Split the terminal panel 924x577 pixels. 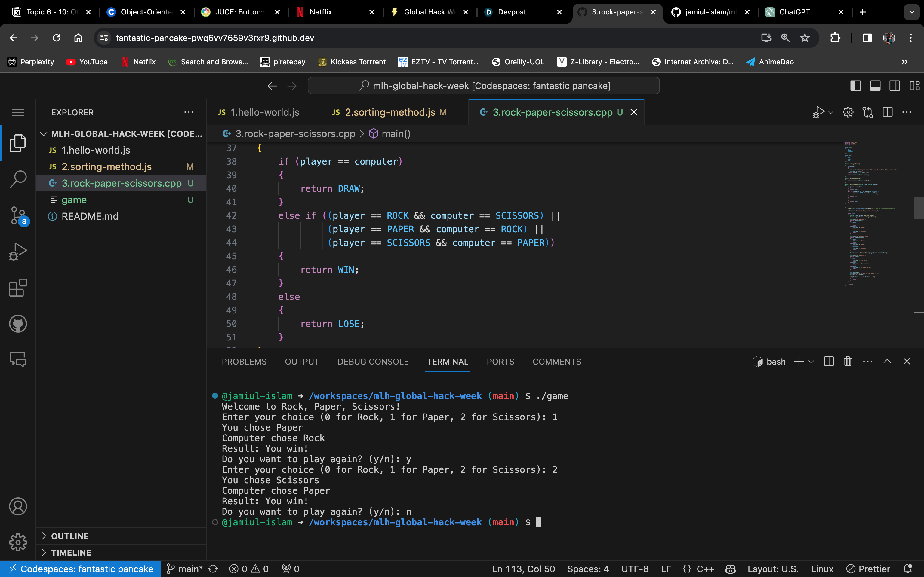pos(829,362)
